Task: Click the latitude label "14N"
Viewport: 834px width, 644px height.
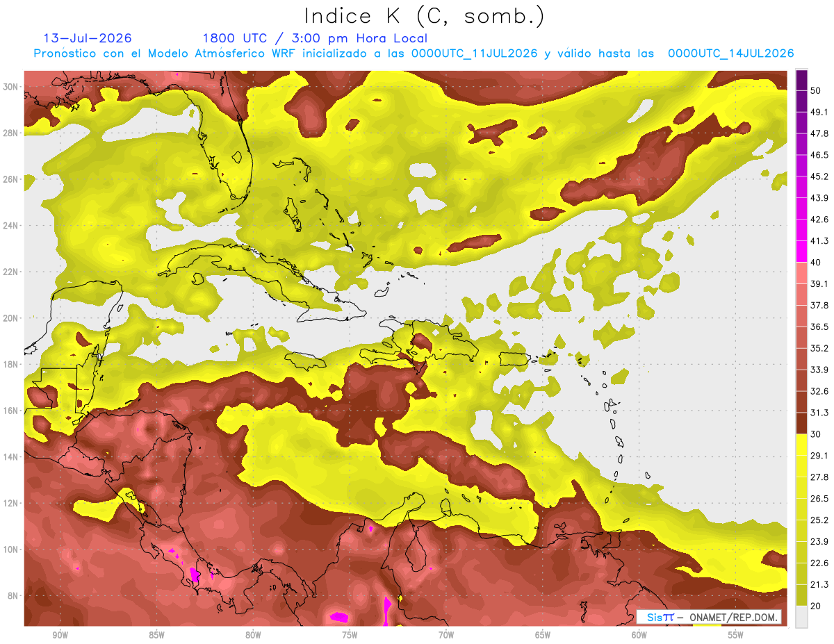Action: coord(11,457)
